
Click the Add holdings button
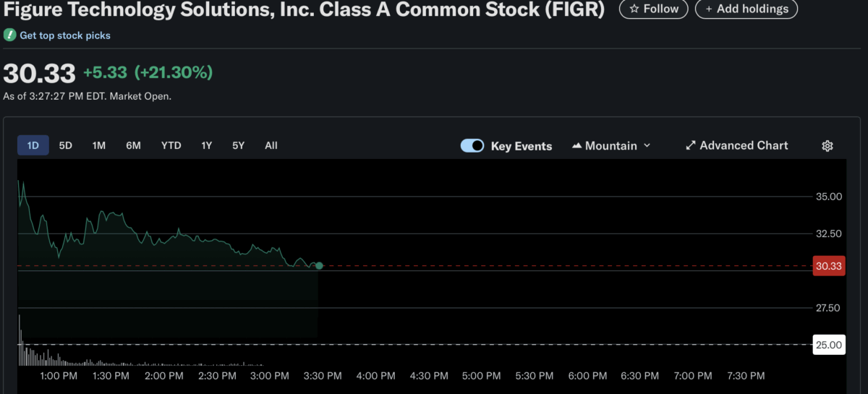[746, 9]
